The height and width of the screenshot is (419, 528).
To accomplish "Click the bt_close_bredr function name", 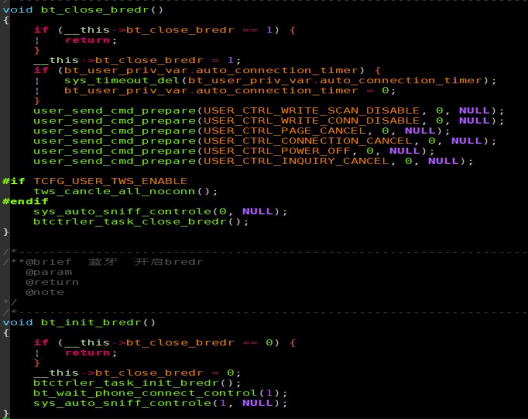I will (x=94, y=10).
